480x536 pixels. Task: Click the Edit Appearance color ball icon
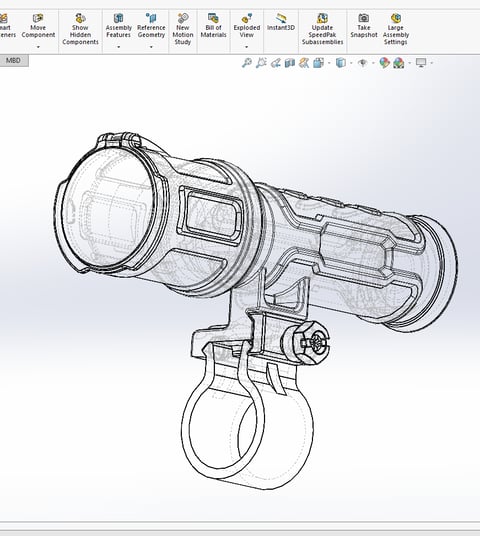385,63
